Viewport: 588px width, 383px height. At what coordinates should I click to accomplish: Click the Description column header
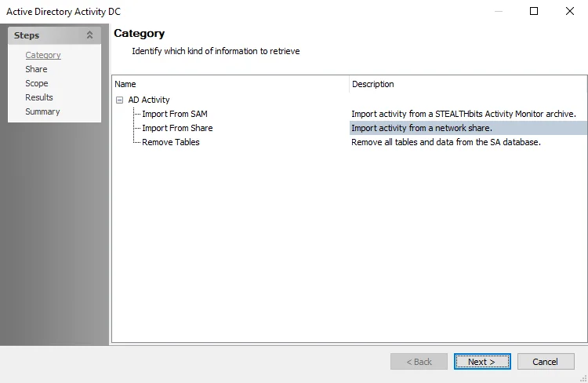(x=468, y=84)
